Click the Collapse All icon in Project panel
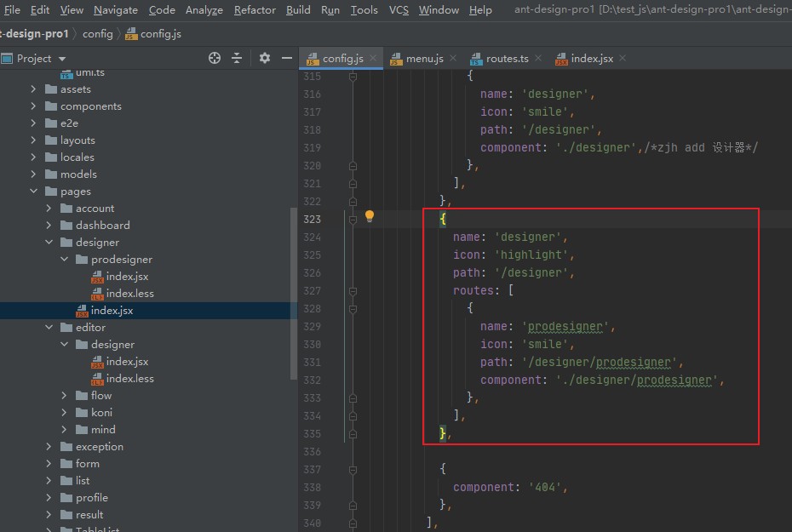 coord(237,58)
